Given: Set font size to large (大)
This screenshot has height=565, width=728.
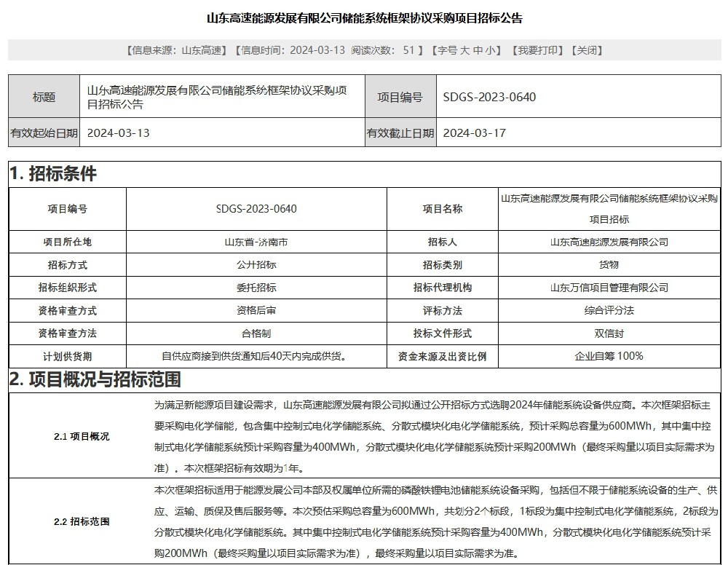Looking at the screenshot, I should click(465, 50).
